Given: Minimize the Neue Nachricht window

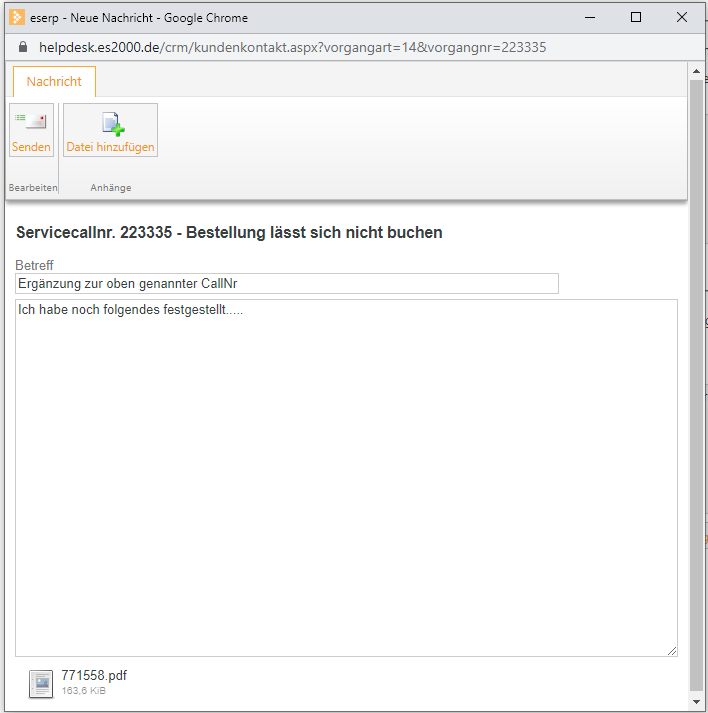Looking at the screenshot, I should [589, 17].
